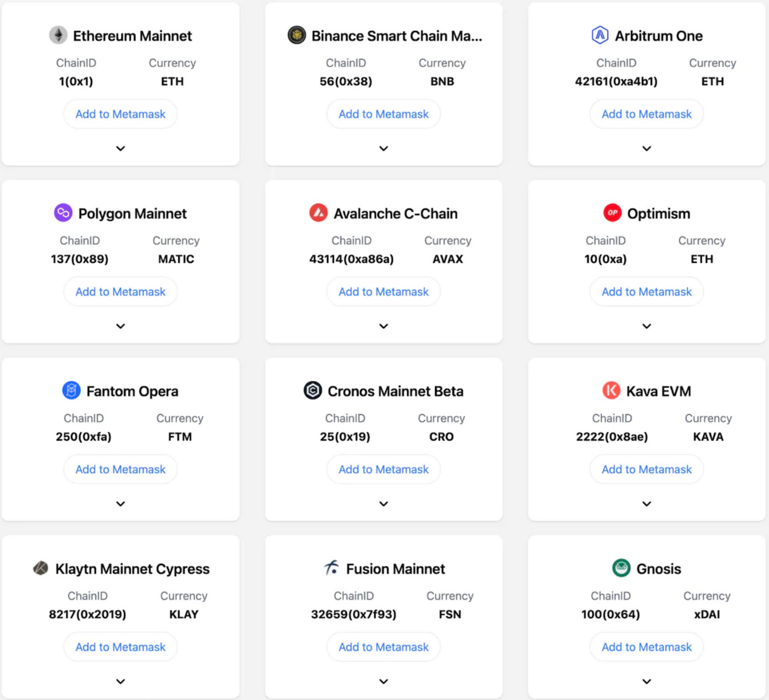Add Ethereum Mainnet to Metamask
Screen dimensions: 769x700
click(121, 114)
